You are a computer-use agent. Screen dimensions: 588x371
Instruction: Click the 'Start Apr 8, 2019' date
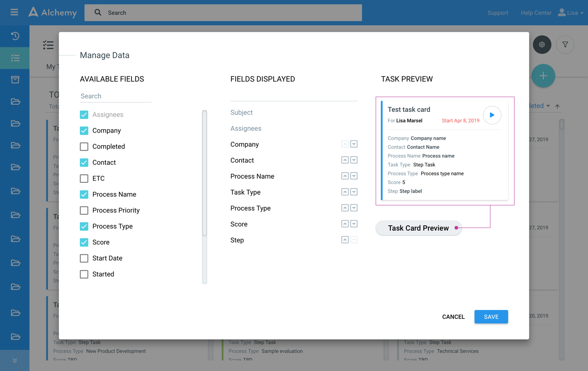click(x=461, y=120)
